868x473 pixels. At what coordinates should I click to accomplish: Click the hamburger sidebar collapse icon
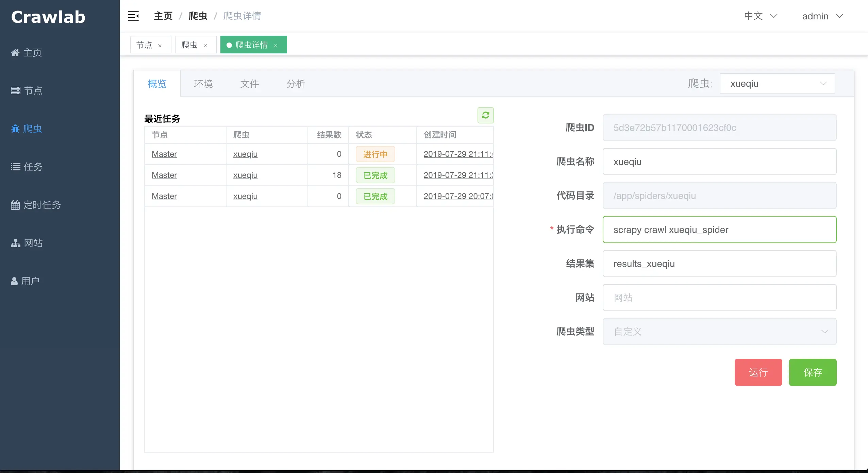[133, 16]
